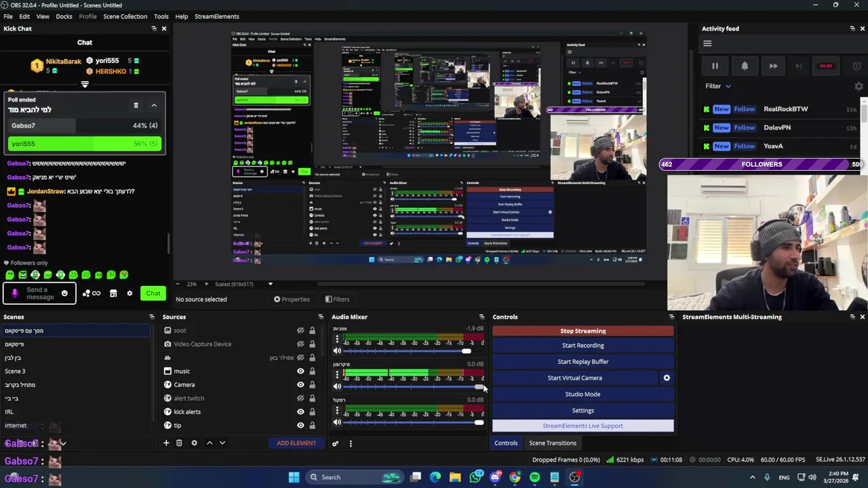This screenshot has width=868, height=488.
Task: Click the lock icon of soot source
Action: [312, 330]
